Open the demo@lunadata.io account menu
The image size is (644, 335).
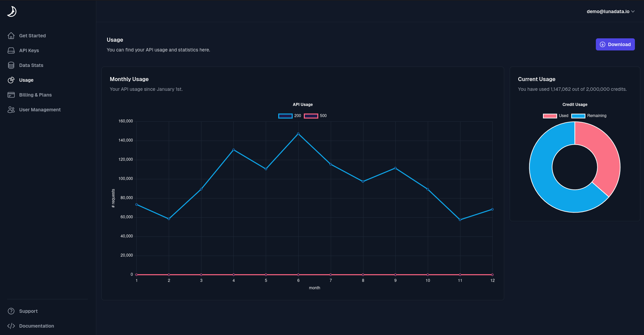(611, 11)
